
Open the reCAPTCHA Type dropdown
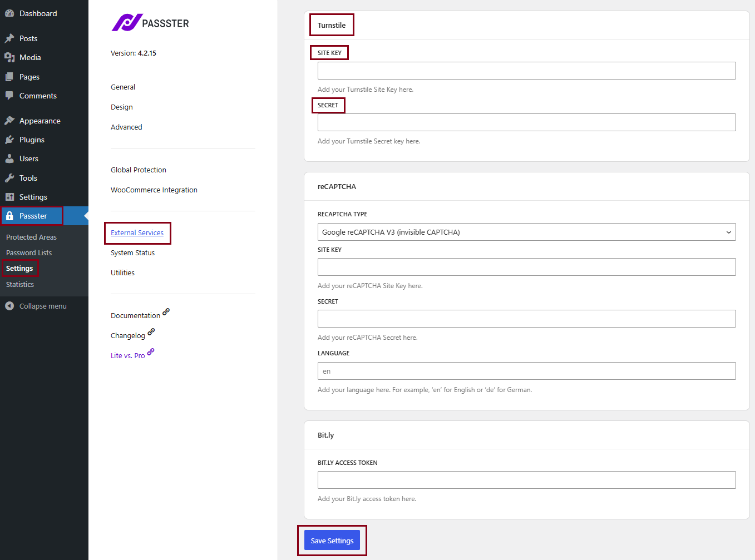(x=526, y=232)
